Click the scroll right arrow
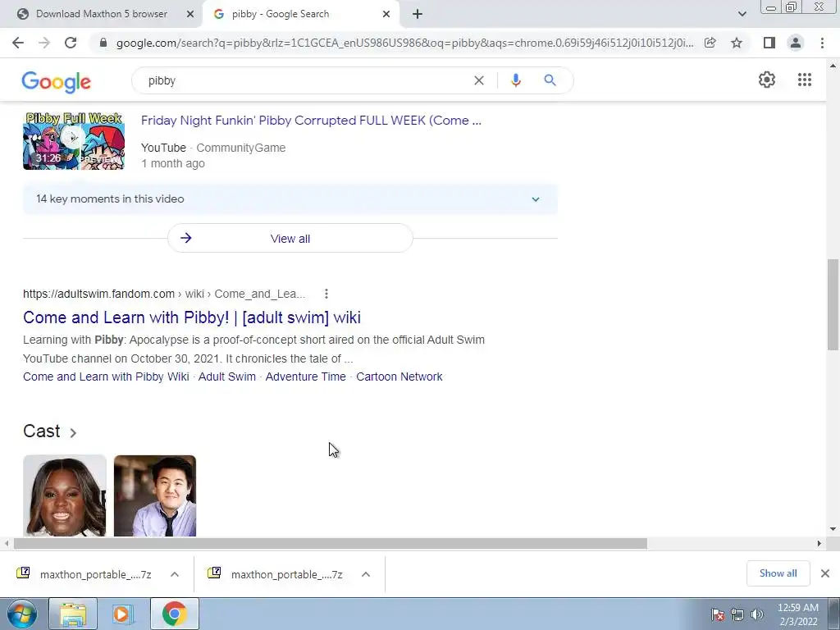The height and width of the screenshot is (630, 840). [819, 544]
